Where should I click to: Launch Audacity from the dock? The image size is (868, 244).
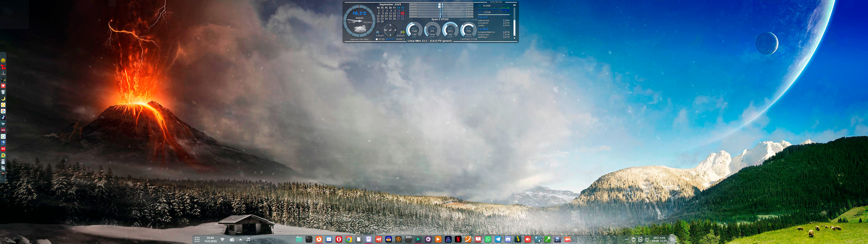[x=389, y=239]
